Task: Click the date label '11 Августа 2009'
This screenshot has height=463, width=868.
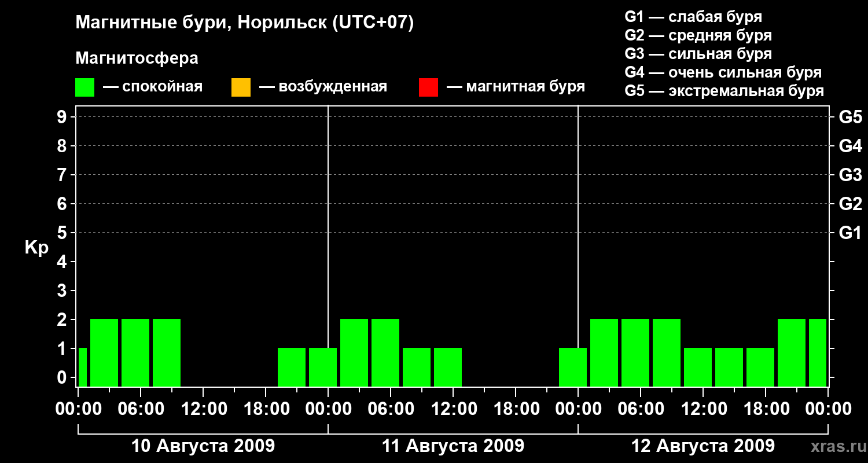Action: point(453,446)
